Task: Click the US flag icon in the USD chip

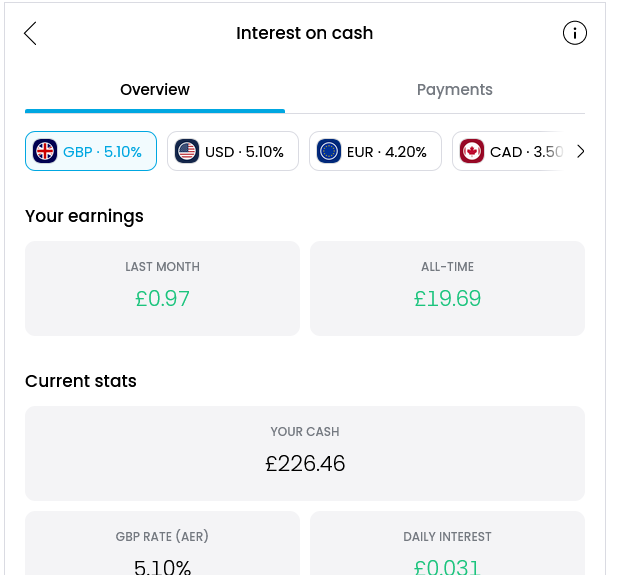Action: 187,151
